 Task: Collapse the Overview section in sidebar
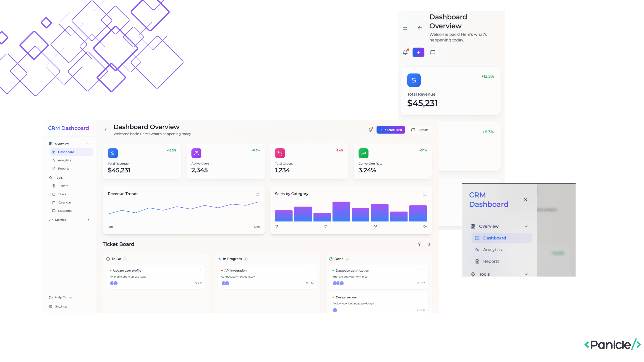coord(89,144)
